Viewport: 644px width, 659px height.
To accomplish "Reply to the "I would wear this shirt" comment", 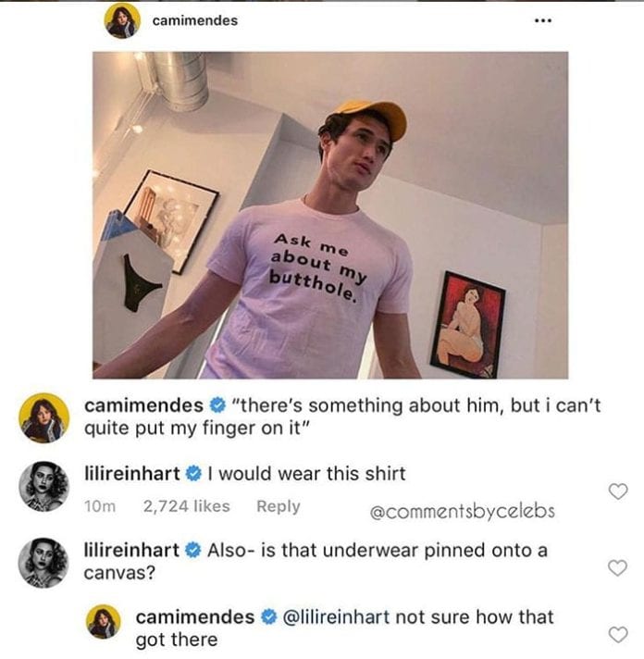I will (279, 506).
